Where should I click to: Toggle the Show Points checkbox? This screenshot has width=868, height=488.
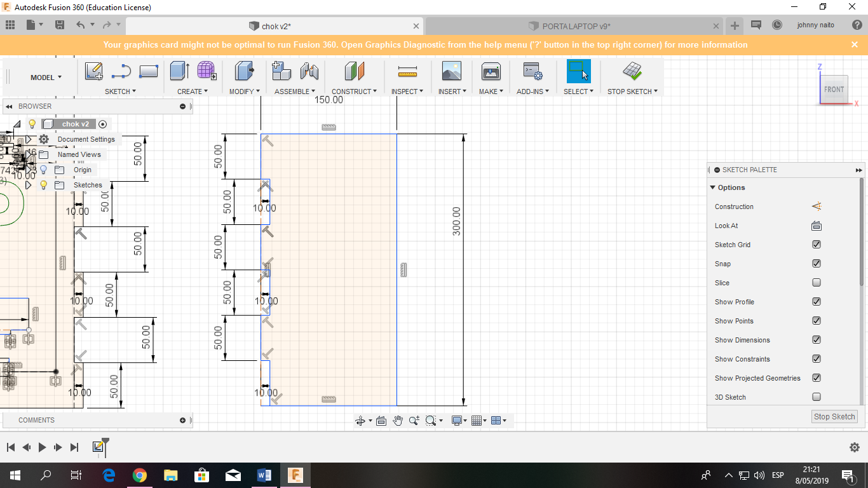click(x=817, y=321)
